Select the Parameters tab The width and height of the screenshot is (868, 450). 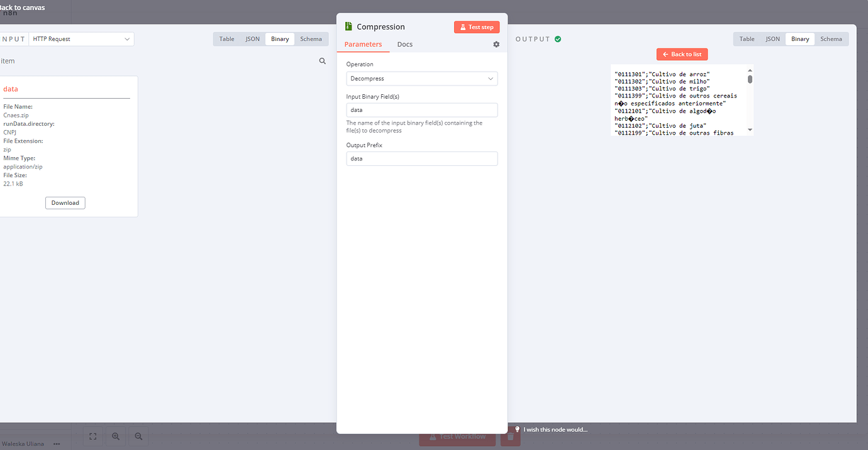[x=363, y=44]
